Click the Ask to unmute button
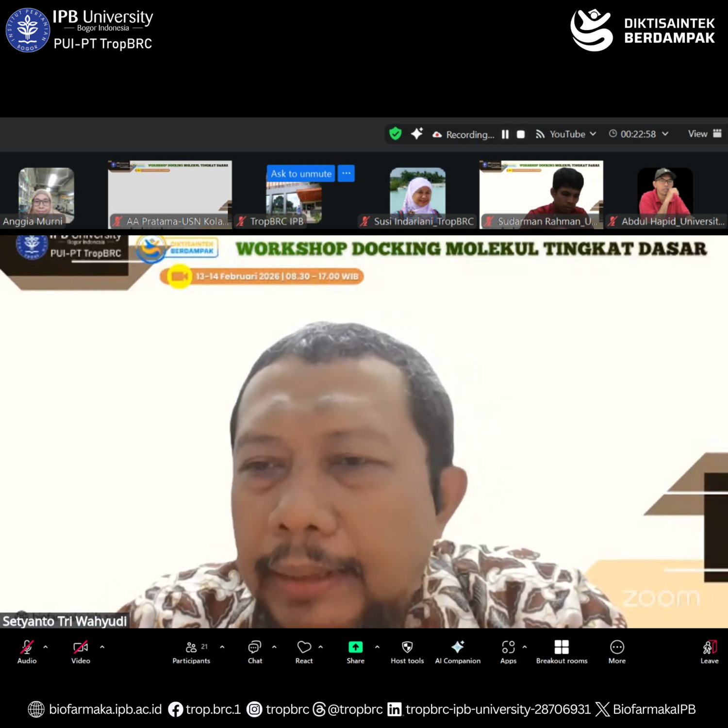 click(x=300, y=173)
